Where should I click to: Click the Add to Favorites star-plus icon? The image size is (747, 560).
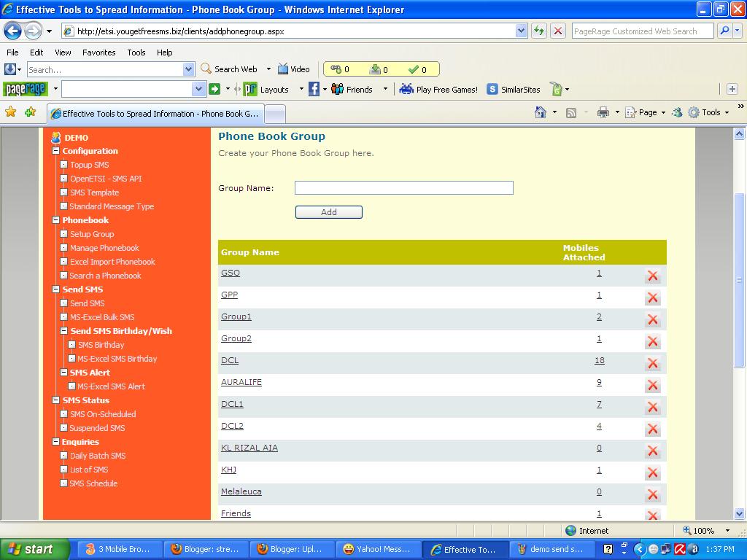31,112
